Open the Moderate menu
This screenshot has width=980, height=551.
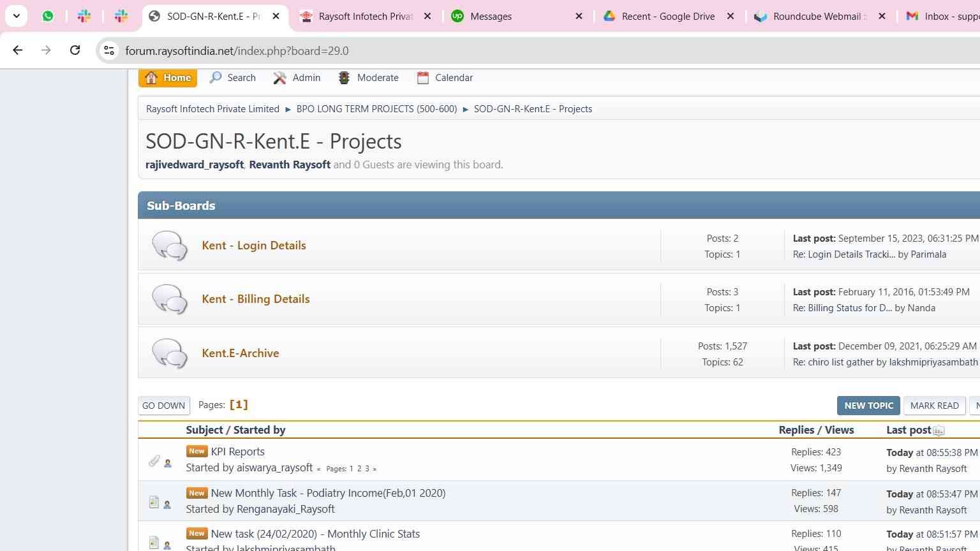coord(369,78)
